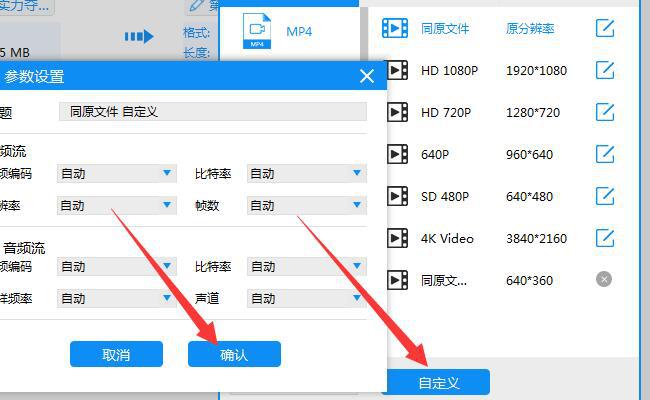Select the 4K Video 3840*2160 preset
Image resolution: width=650 pixels, height=400 pixels.
490,238
